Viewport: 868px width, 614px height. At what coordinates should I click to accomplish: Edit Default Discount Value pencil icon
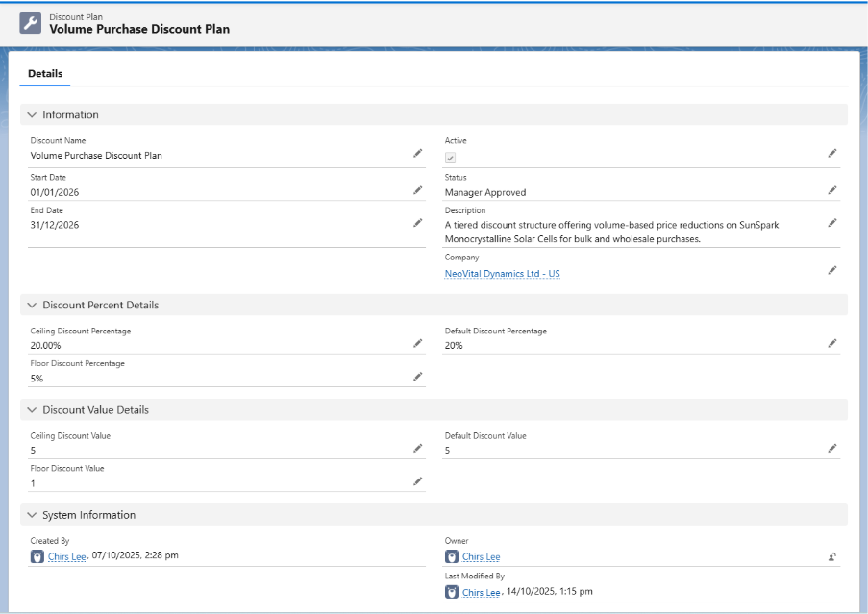click(x=831, y=448)
